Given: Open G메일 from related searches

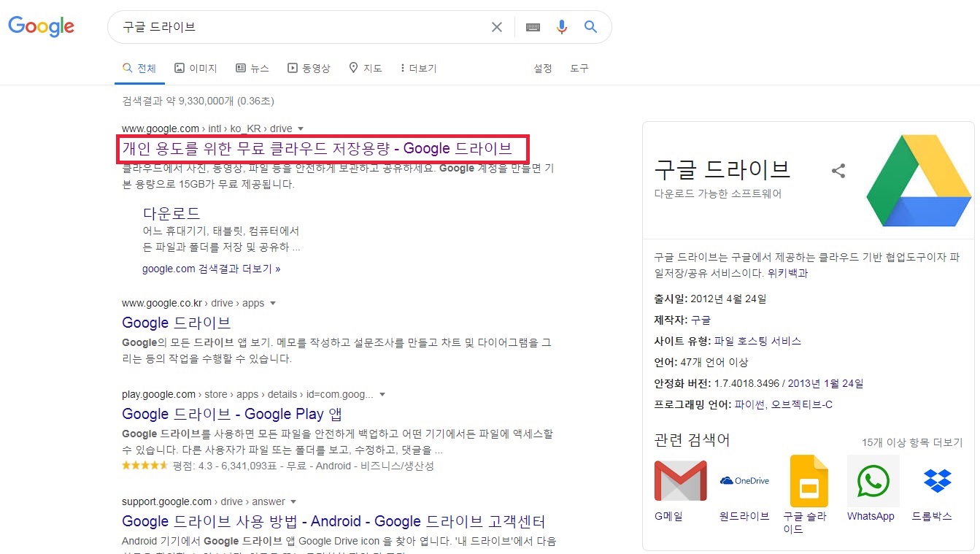Looking at the screenshot, I should tap(680, 481).
